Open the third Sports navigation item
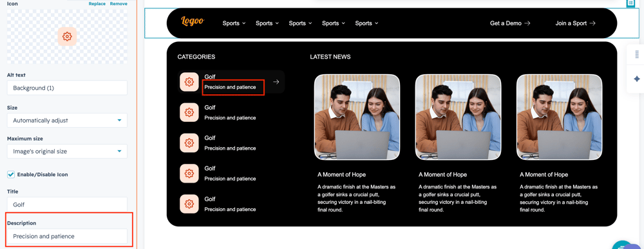The image size is (644, 249). (x=300, y=23)
